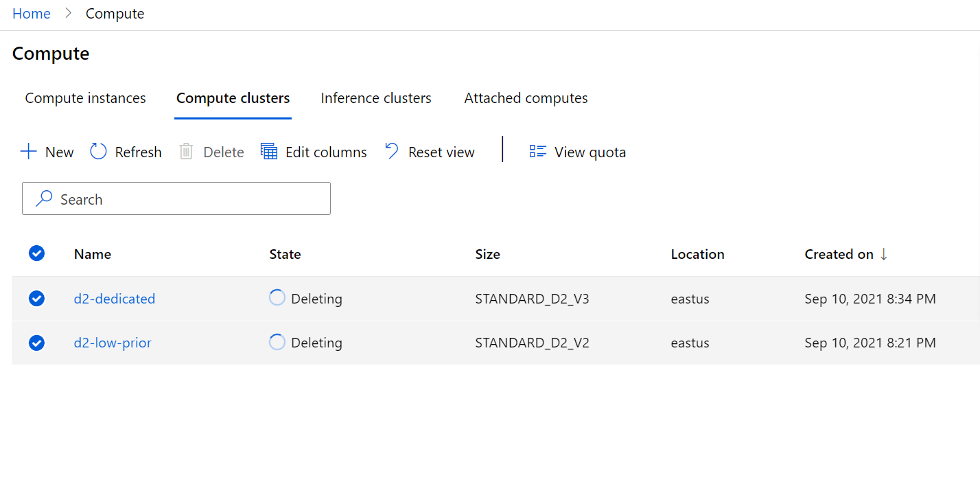Click the Deleting status spinner for d2-dedicated
The height and width of the screenshot is (493, 980).
coord(277,297)
